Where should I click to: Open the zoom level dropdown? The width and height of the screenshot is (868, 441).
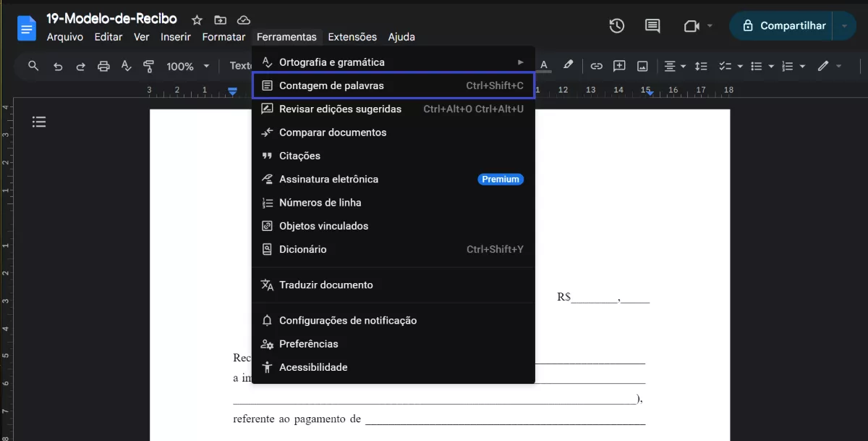click(x=187, y=66)
